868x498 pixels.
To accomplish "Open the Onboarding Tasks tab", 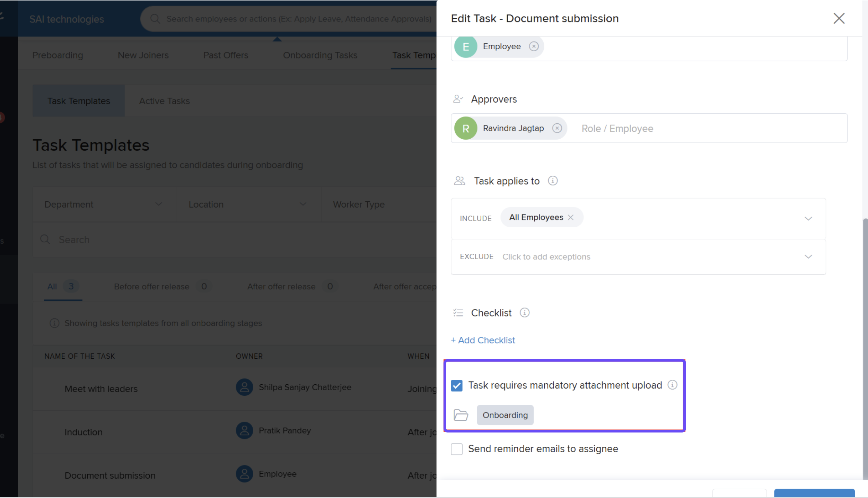I will (x=320, y=55).
